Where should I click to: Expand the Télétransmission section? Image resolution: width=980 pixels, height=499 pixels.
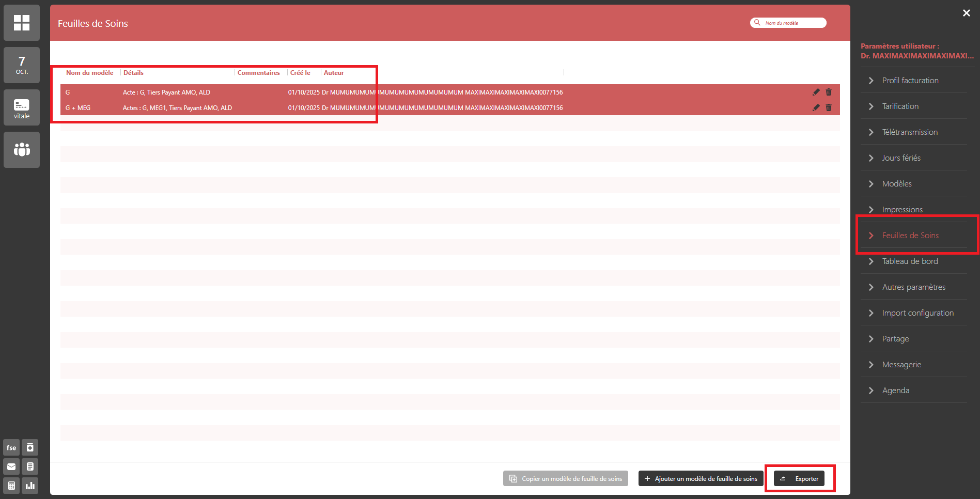point(909,132)
